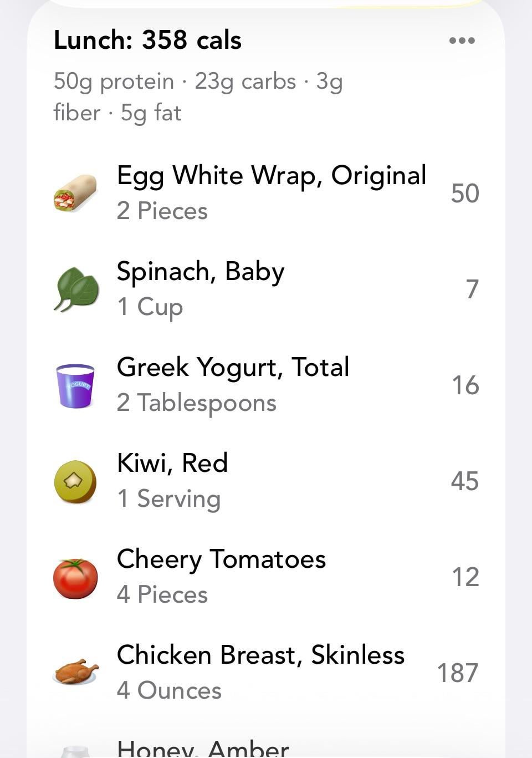Open the three-dot Lunch options menu
This screenshot has width=532, height=758.
pyautogui.click(x=462, y=40)
